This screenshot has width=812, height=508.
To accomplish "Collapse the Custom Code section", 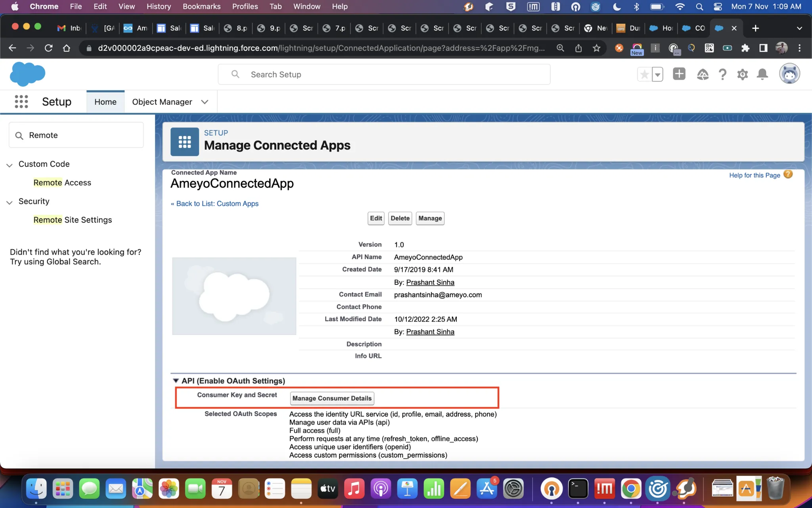I will [x=10, y=165].
